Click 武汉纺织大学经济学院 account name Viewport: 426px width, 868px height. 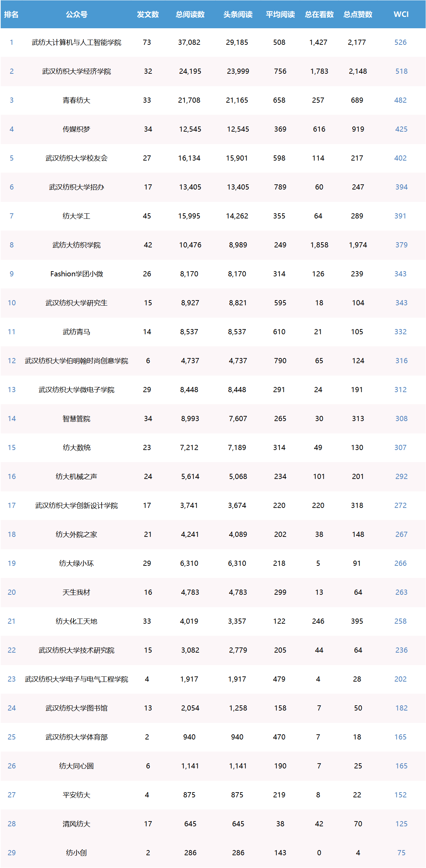(76, 71)
